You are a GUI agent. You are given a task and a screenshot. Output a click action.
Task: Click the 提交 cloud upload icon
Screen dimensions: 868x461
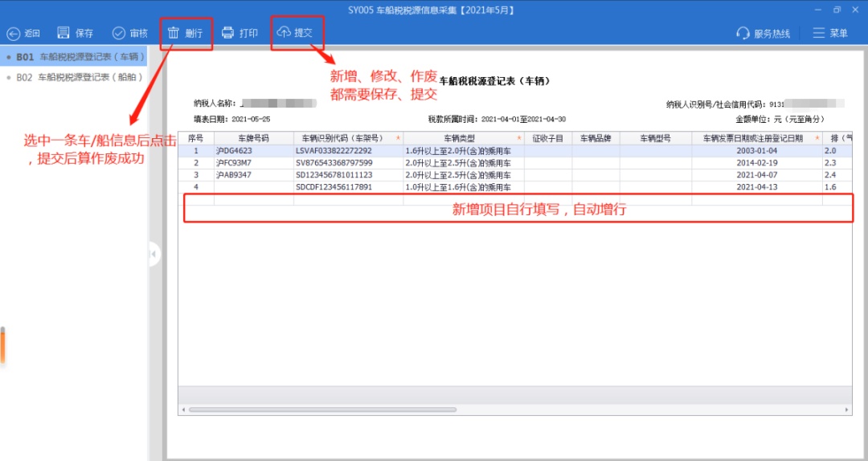283,33
